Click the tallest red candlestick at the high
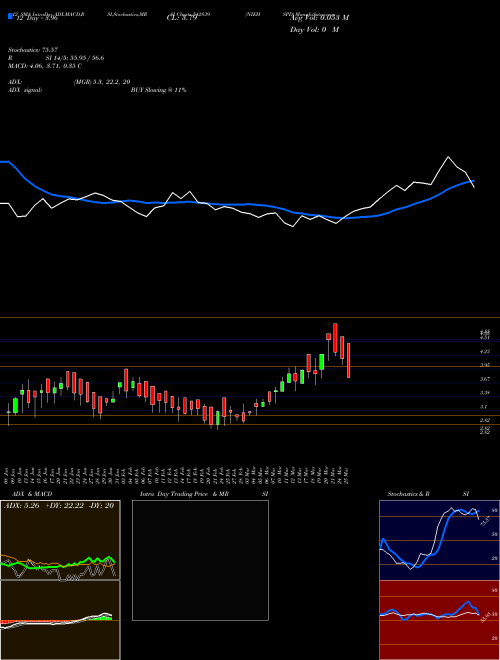 [x=335, y=338]
